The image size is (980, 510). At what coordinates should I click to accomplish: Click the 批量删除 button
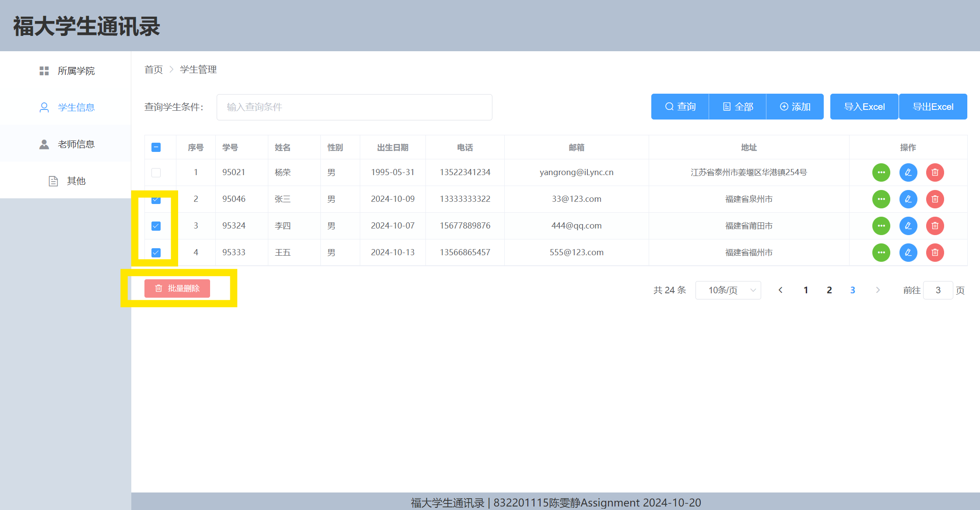point(177,288)
